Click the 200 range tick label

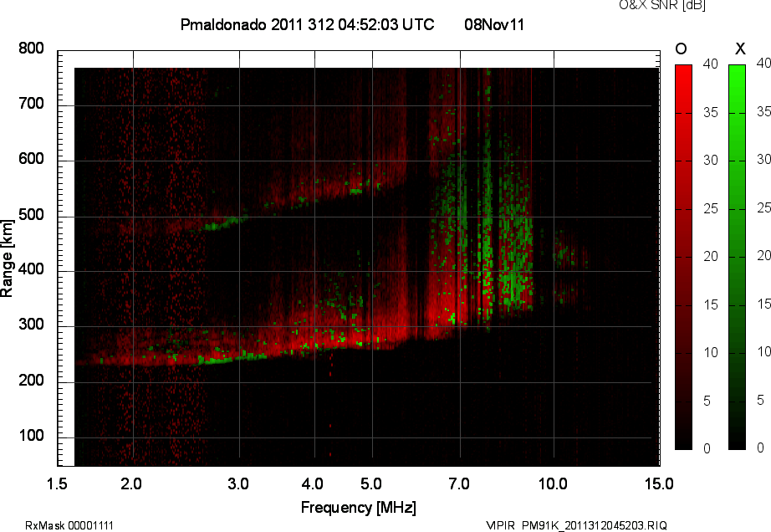point(31,380)
